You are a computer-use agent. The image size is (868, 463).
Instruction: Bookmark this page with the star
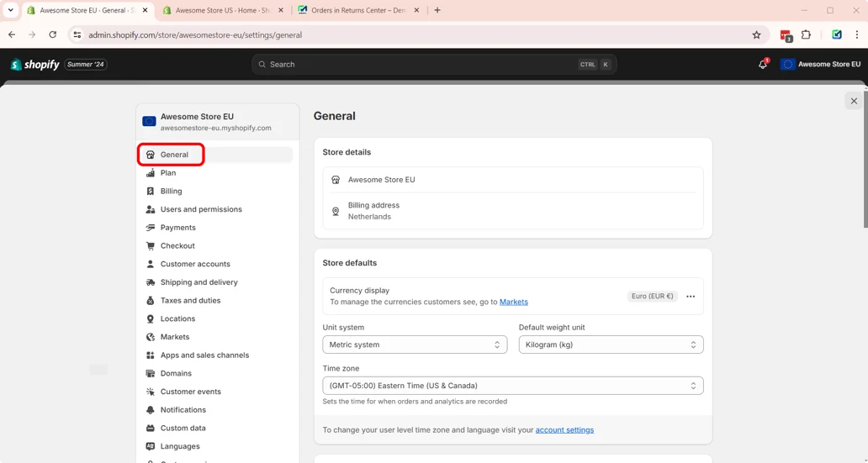tap(756, 34)
